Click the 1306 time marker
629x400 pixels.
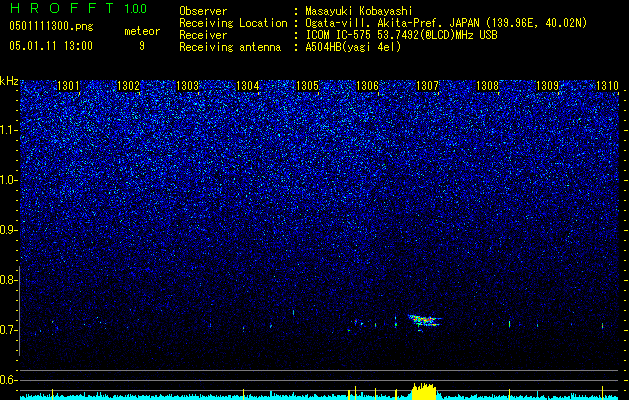pos(367,86)
